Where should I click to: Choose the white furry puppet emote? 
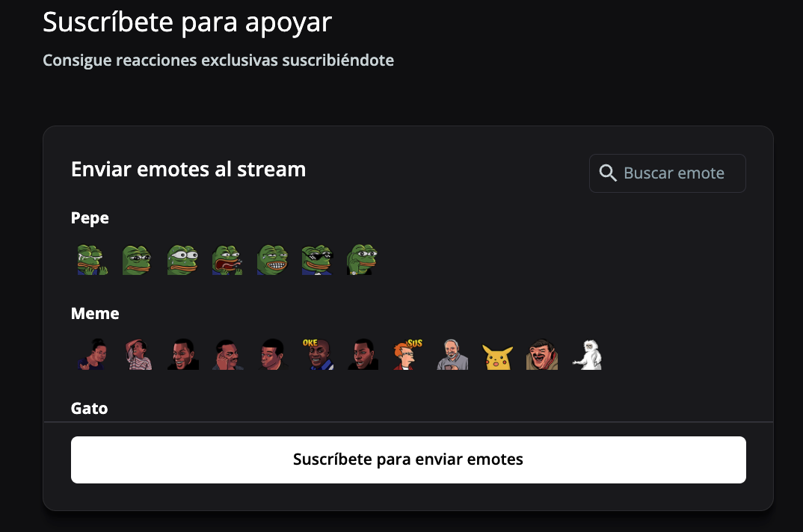(x=588, y=354)
